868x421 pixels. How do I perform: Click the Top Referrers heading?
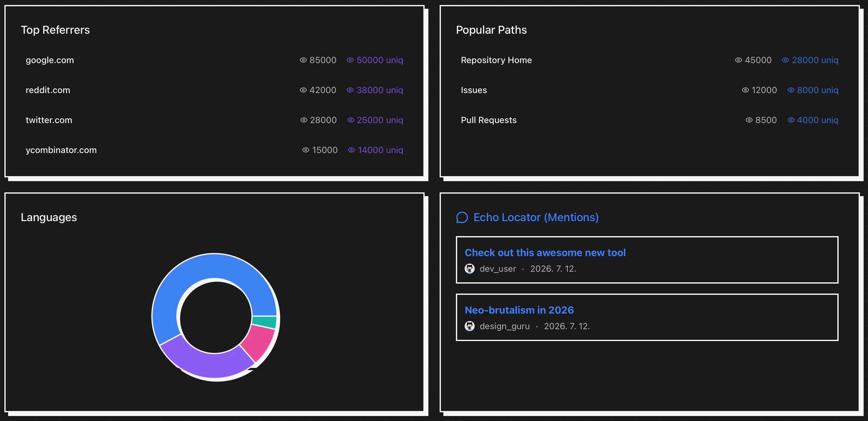point(55,30)
